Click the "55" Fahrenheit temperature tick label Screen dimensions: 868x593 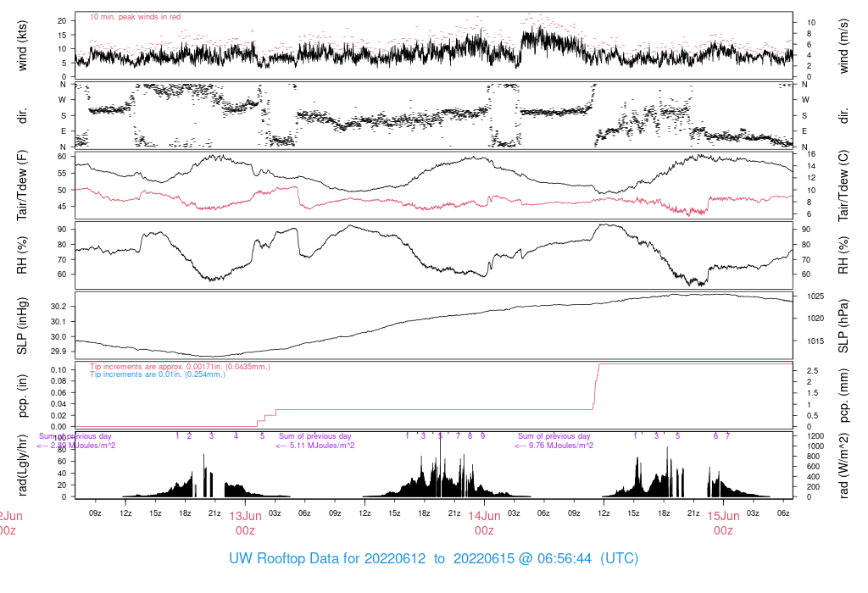(x=62, y=173)
